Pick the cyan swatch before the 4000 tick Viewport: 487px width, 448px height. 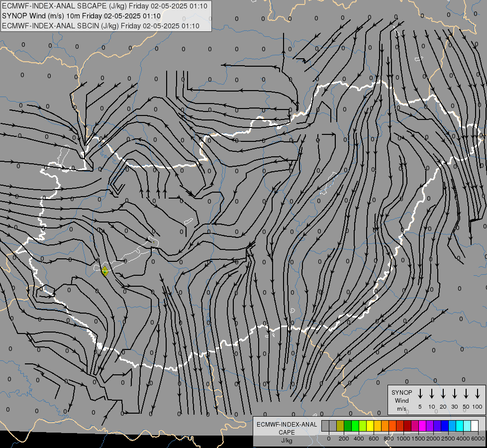pos(460,426)
